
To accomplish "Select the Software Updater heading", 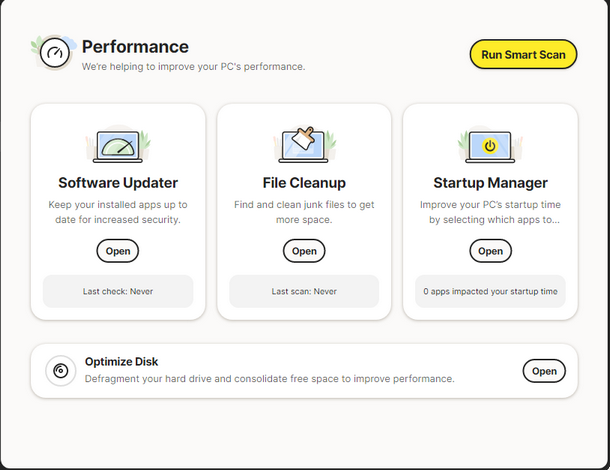I will pyautogui.click(x=118, y=183).
